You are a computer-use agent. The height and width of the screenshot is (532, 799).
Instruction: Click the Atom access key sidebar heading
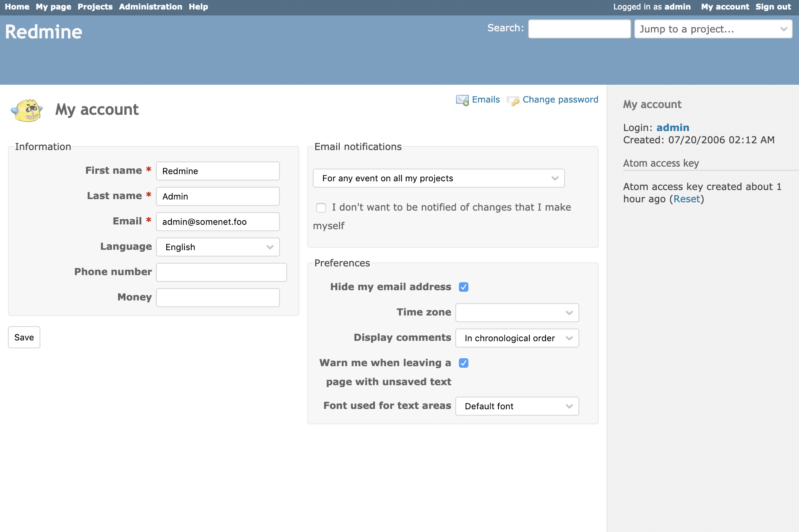pos(661,163)
